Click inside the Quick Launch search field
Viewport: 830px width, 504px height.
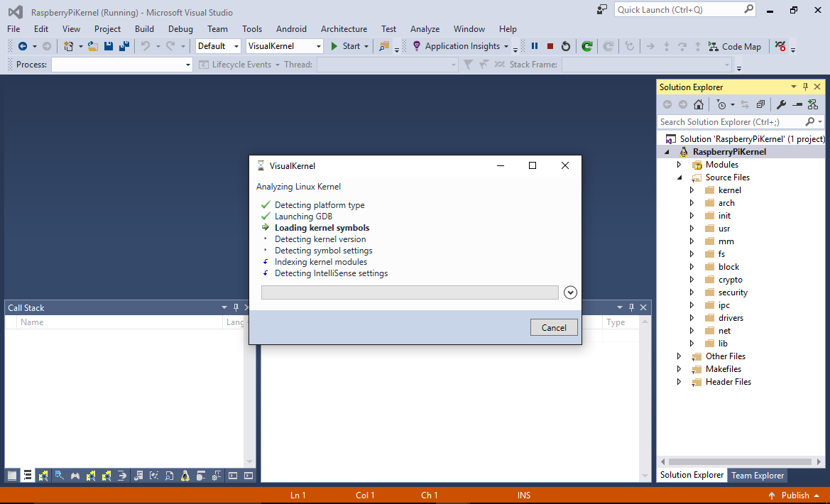[679, 9]
